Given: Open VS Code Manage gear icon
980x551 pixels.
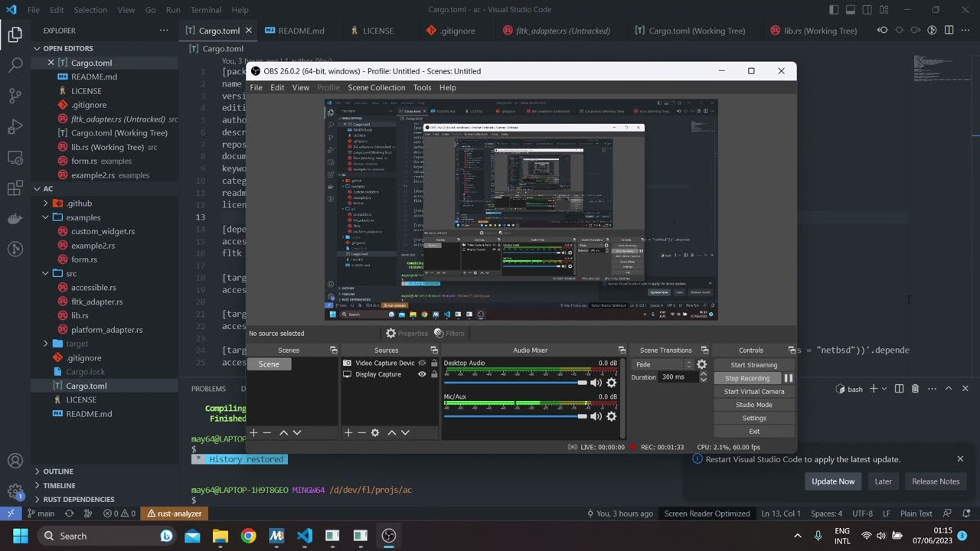Looking at the screenshot, I should (x=15, y=492).
